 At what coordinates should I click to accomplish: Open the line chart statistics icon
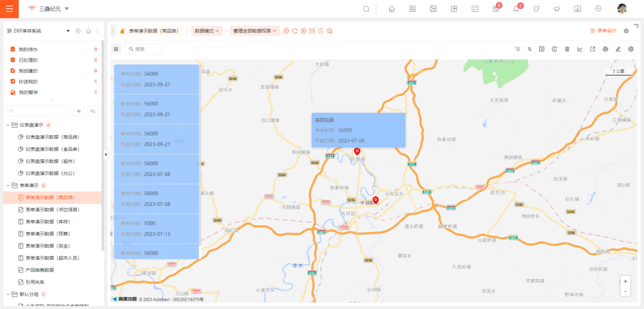[x=580, y=50]
